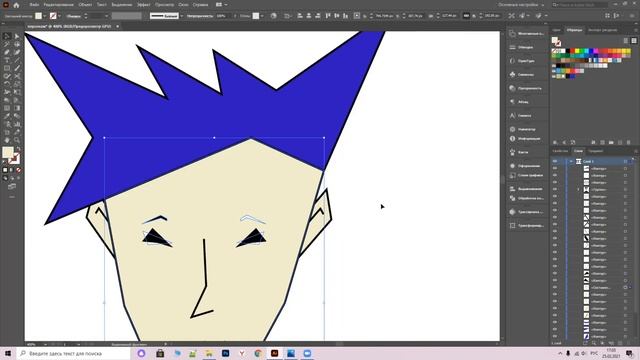The width and height of the screenshot is (640, 360).
Task: Open the brush definition dropdown
Action: (181, 16)
